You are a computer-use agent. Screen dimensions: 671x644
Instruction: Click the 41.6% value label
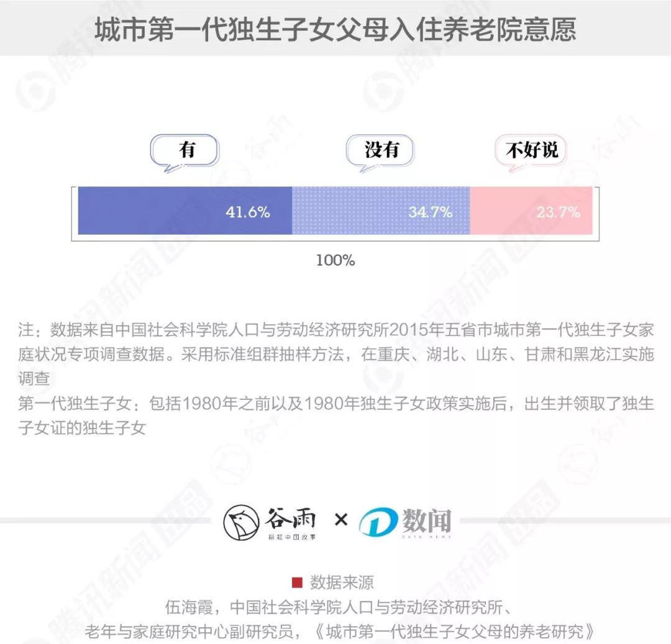[247, 212]
